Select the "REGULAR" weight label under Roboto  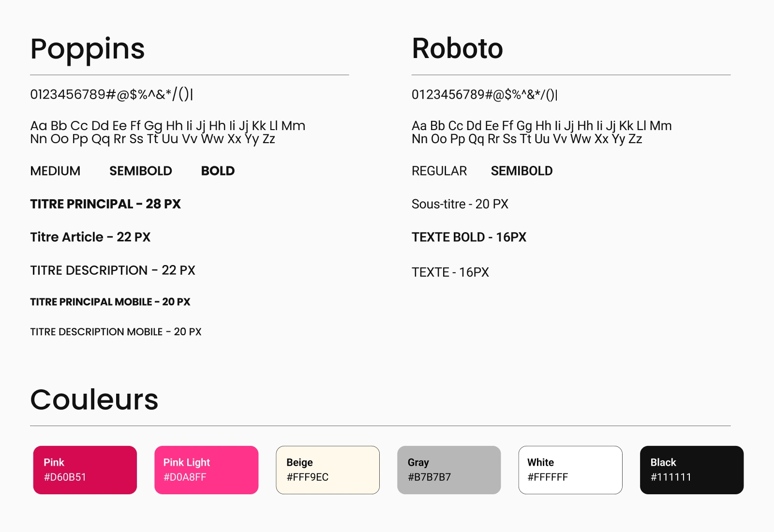[439, 171]
